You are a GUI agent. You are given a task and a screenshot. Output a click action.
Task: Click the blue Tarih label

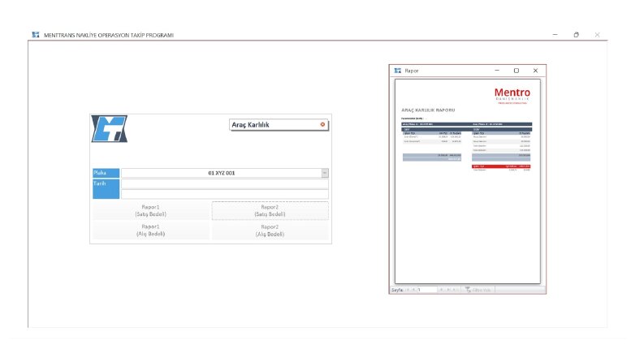point(106,189)
